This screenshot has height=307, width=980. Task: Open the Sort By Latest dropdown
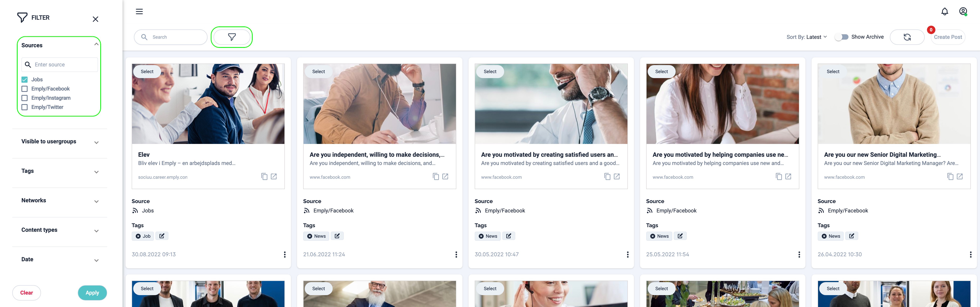point(807,37)
